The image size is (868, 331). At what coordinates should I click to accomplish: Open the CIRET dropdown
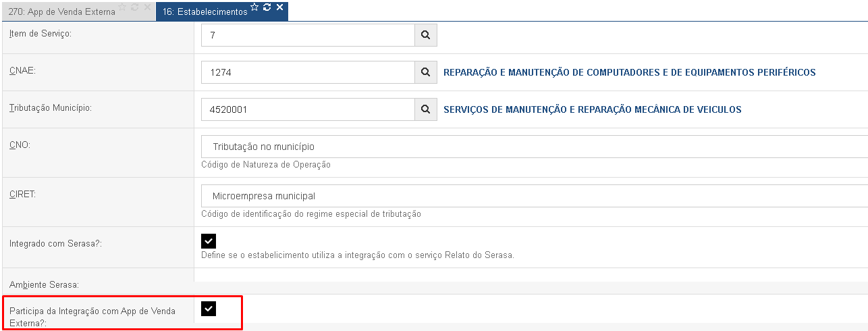[535, 196]
